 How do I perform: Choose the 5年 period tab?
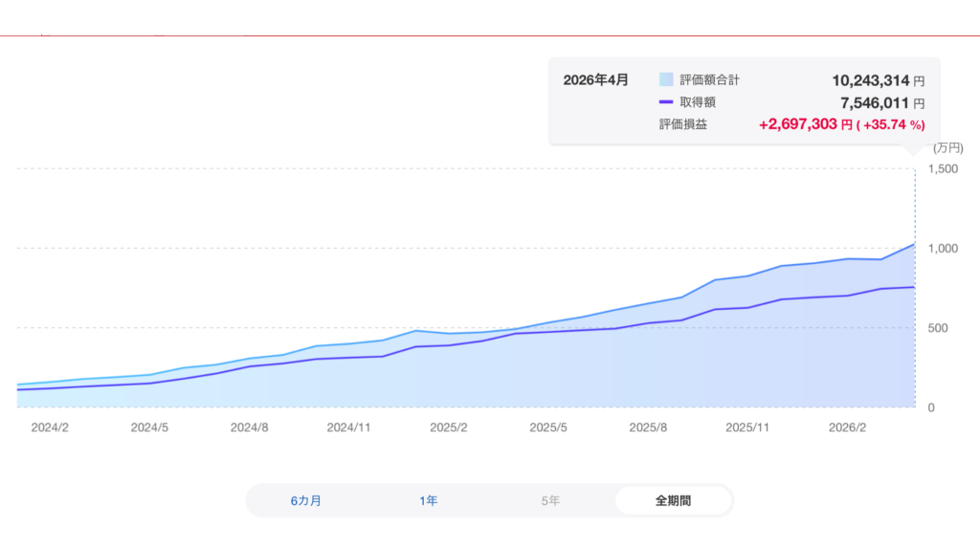pos(550,500)
